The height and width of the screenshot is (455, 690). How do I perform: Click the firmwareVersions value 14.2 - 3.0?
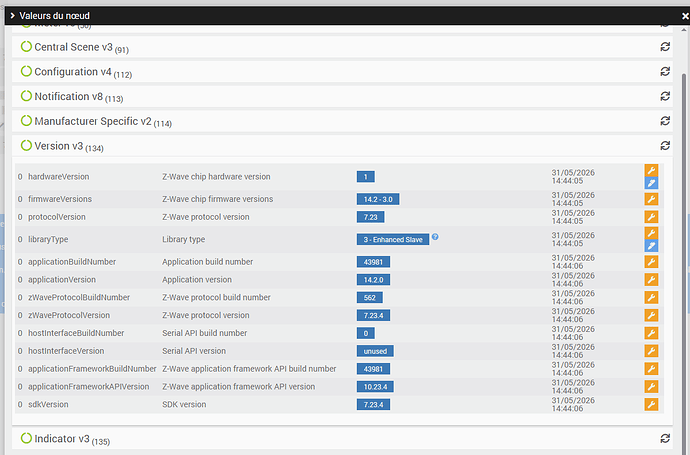click(378, 199)
